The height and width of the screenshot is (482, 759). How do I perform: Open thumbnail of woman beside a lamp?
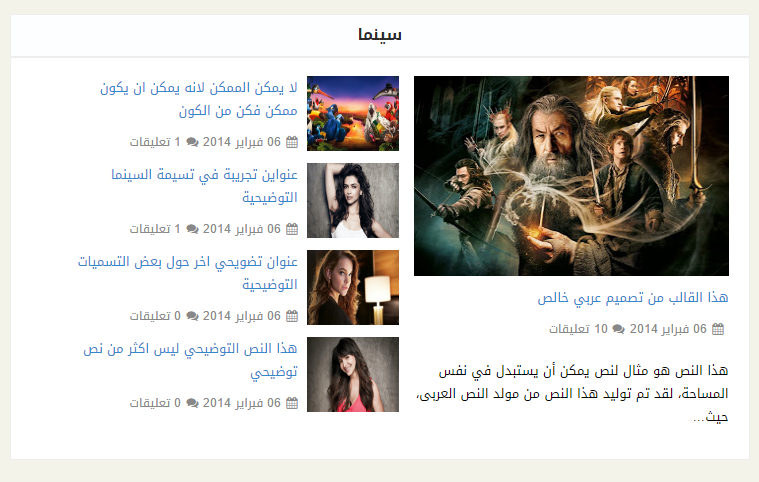click(353, 287)
